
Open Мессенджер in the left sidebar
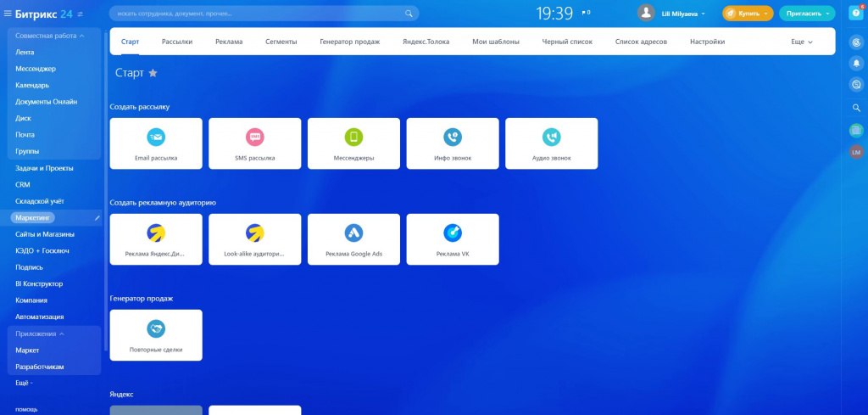pyautogui.click(x=36, y=69)
